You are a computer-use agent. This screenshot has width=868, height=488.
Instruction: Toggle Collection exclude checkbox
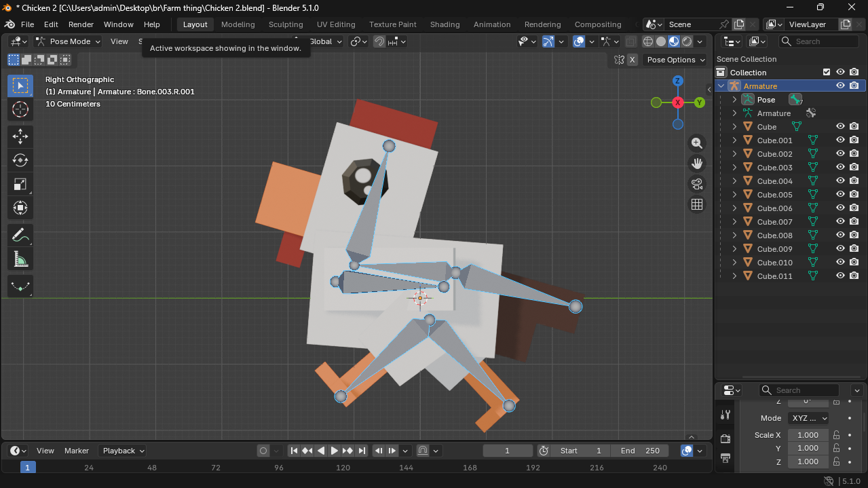(826, 73)
